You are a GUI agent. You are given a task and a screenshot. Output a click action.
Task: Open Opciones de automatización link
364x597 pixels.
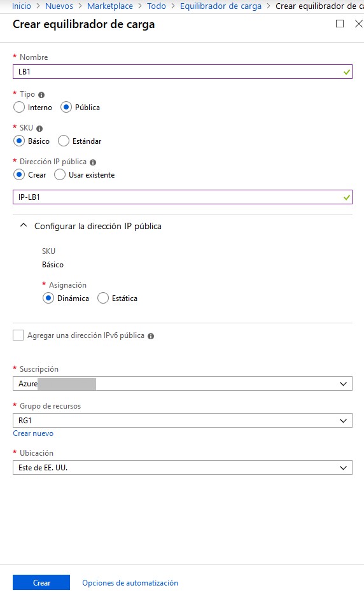(130, 583)
